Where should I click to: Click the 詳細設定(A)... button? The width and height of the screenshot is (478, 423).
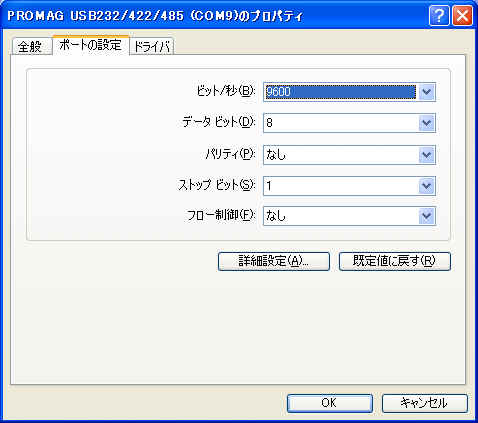[274, 261]
